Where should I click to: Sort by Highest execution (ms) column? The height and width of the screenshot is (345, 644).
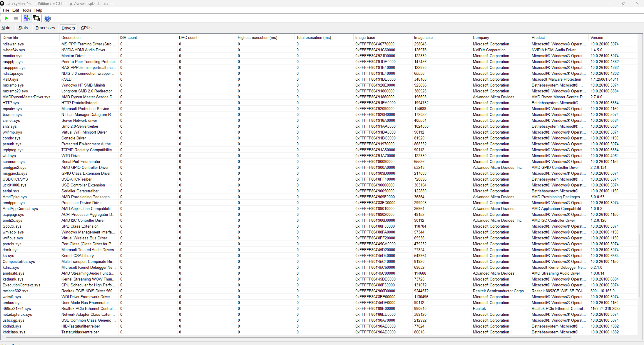[257, 37]
